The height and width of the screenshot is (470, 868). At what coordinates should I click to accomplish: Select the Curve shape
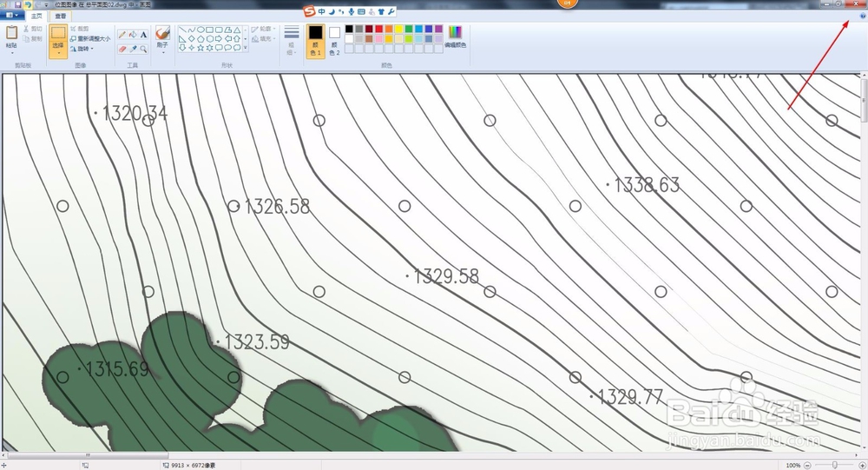click(192, 30)
